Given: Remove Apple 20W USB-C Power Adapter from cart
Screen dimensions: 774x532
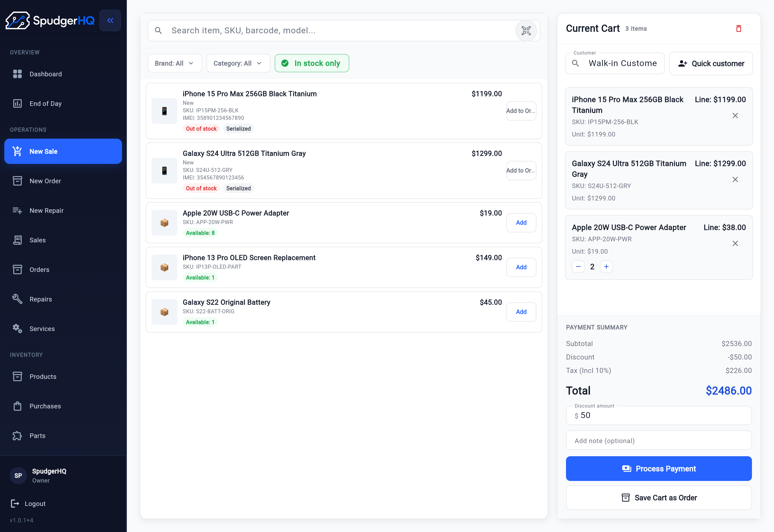Looking at the screenshot, I should [x=735, y=244].
